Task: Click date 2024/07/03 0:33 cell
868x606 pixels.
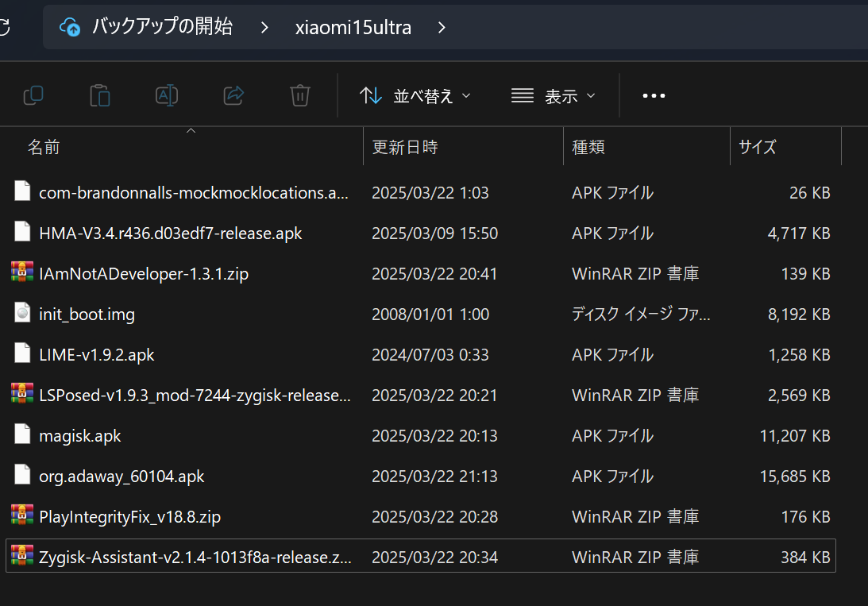Action: pos(430,355)
